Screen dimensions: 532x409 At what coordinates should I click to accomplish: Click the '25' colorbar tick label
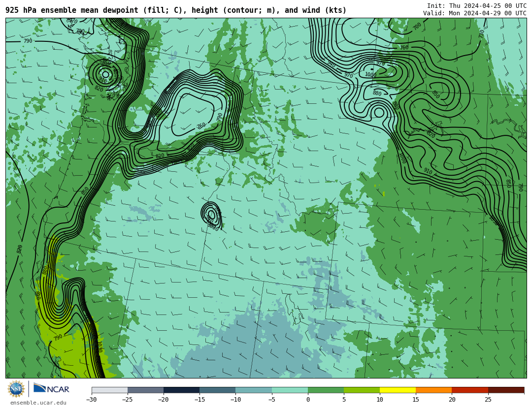(x=488, y=400)
